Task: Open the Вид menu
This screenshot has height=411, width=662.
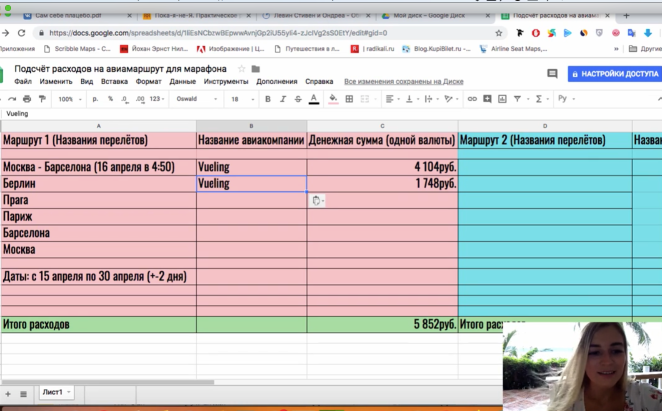Action: (x=87, y=82)
